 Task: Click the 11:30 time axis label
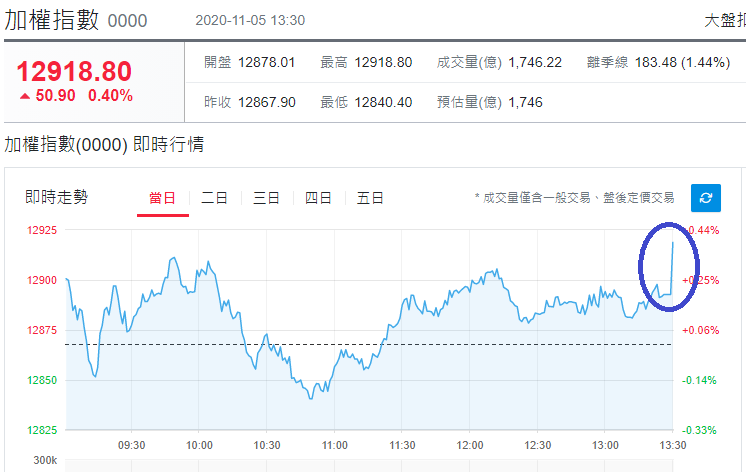click(402, 445)
